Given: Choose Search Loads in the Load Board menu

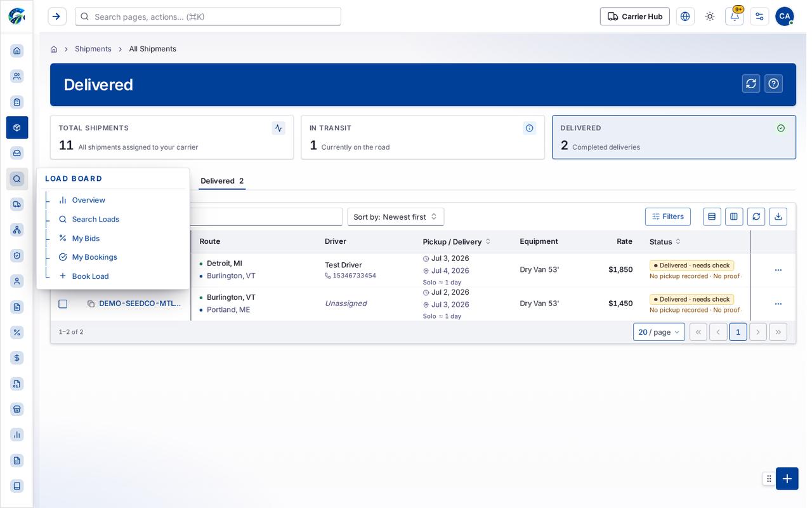Looking at the screenshot, I should pos(96,219).
